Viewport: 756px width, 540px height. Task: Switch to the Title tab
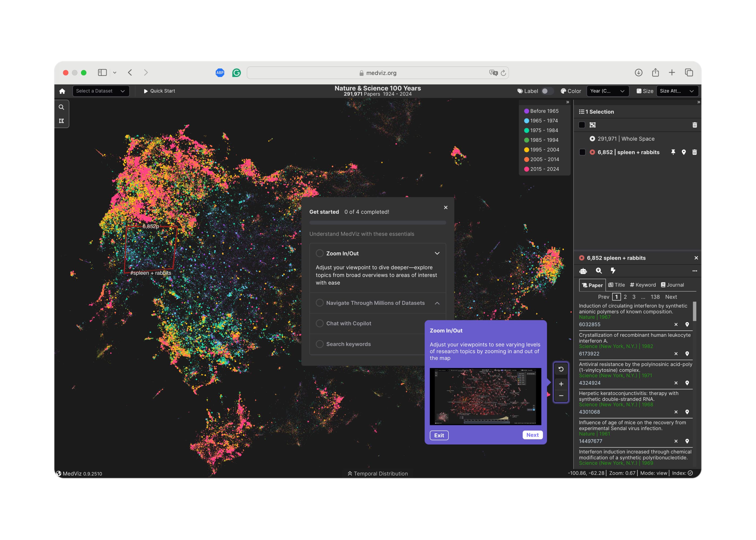pyautogui.click(x=616, y=285)
